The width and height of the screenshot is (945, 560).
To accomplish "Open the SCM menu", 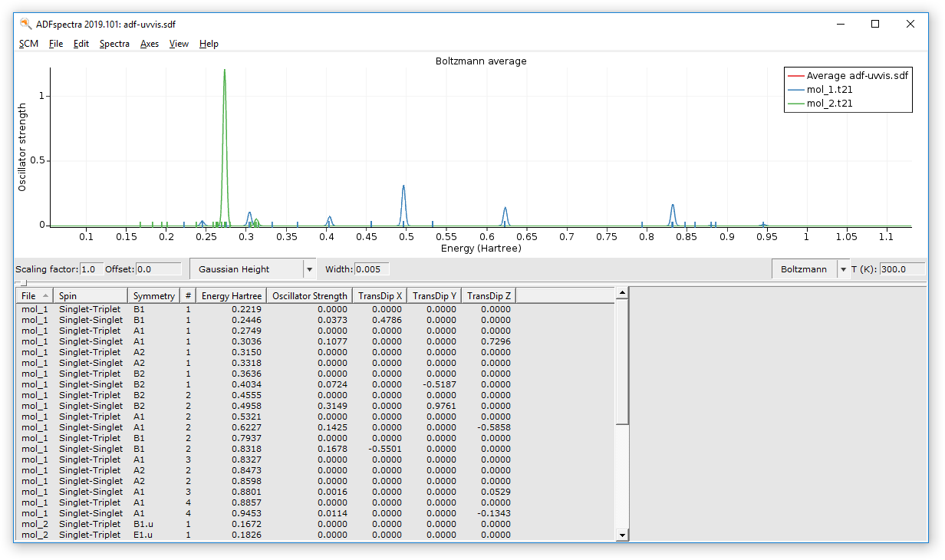I will tap(28, 44).
